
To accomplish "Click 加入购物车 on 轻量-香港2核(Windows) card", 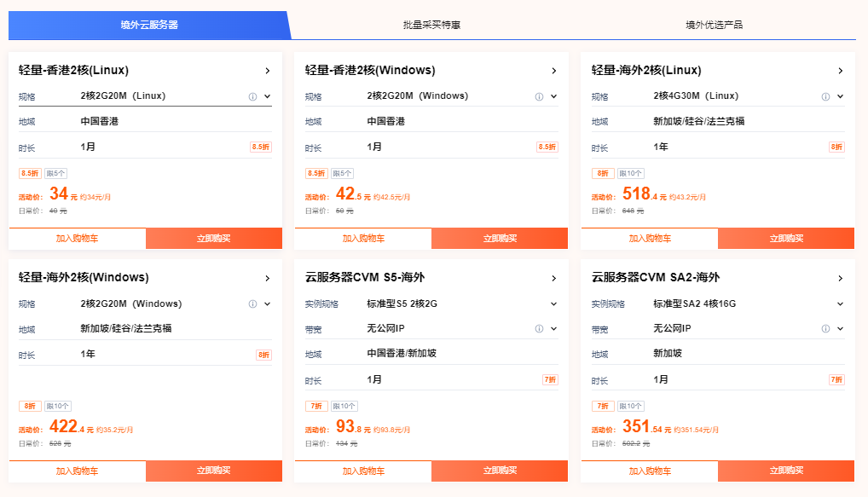I will click(364, 239).
